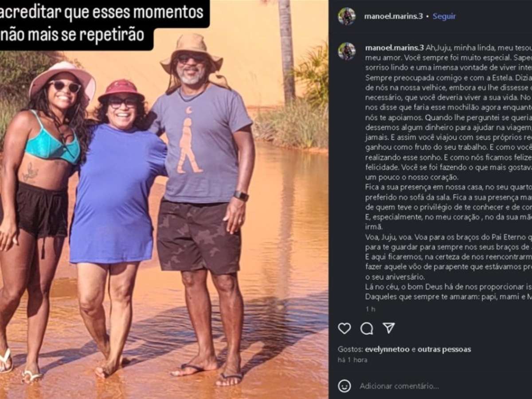Screen dimensions: 532x399
Task: Open comments with the speech bubble icon
Action: click(367, 328)
